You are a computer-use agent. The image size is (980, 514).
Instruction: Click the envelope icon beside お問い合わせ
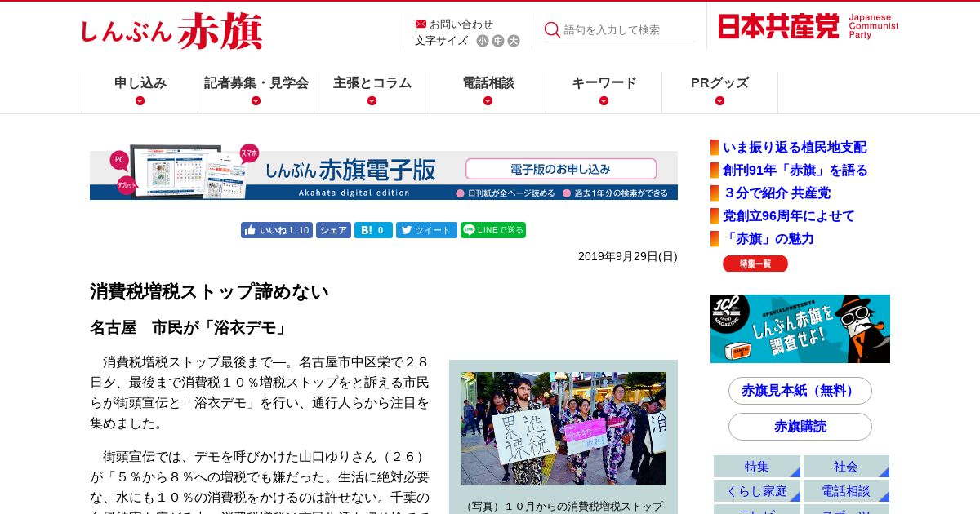(x=421, y=24)
